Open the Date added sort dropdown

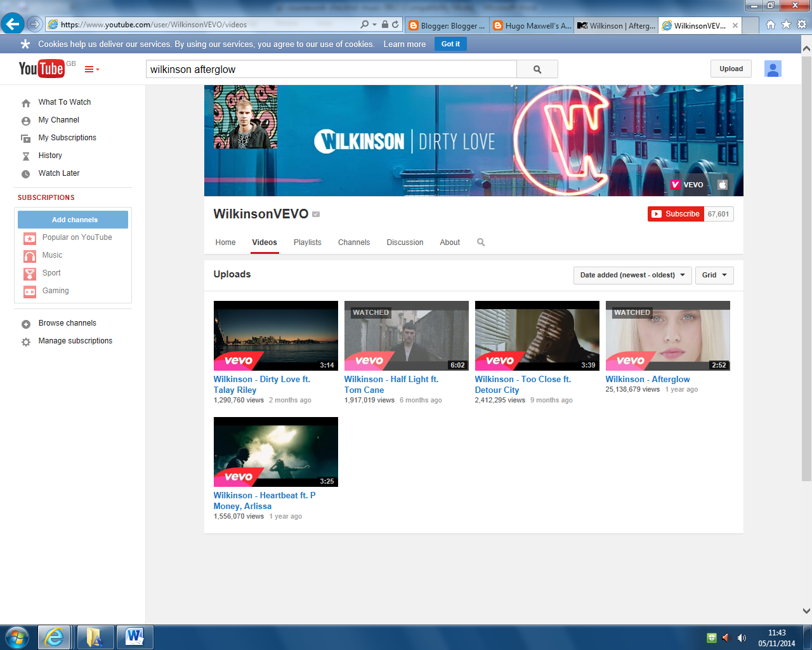(x=632, y=275)
